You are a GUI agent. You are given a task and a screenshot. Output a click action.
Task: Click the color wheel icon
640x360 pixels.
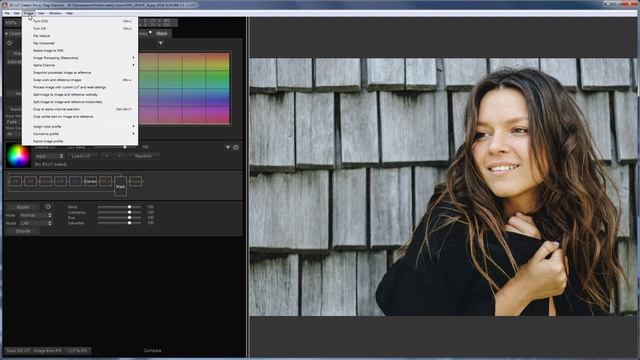click(x=18, y=156)
